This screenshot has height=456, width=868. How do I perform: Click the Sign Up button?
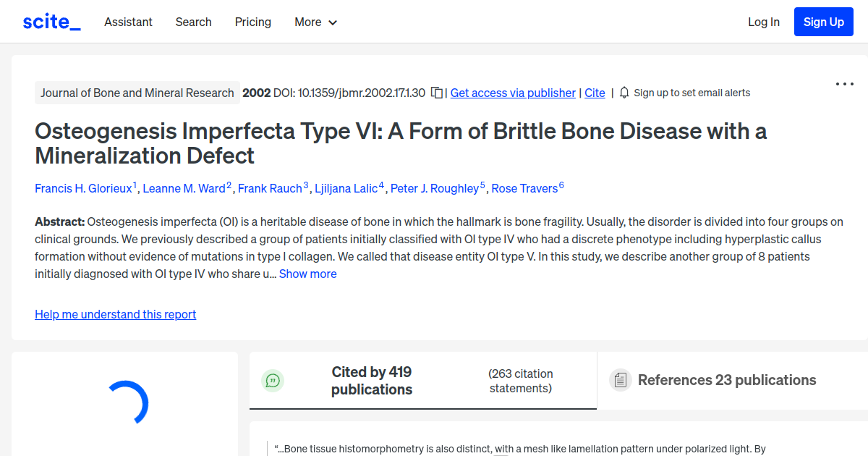click(x=823, y=21)
